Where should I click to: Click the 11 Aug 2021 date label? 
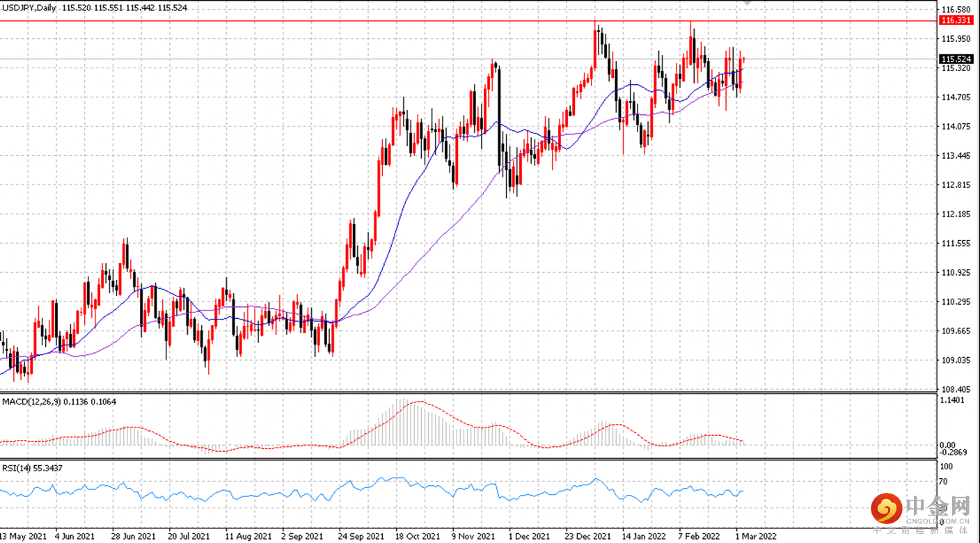coord(247,537)
